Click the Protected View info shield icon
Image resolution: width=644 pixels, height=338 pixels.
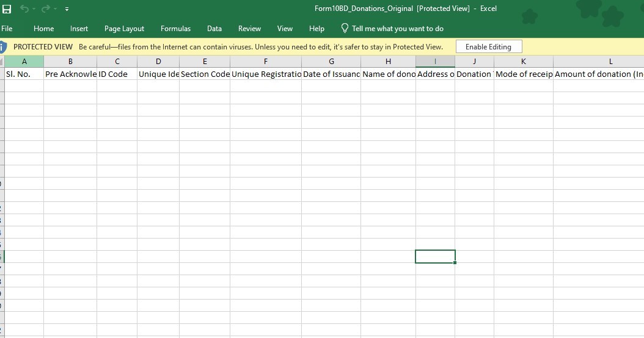pos(3,47)
